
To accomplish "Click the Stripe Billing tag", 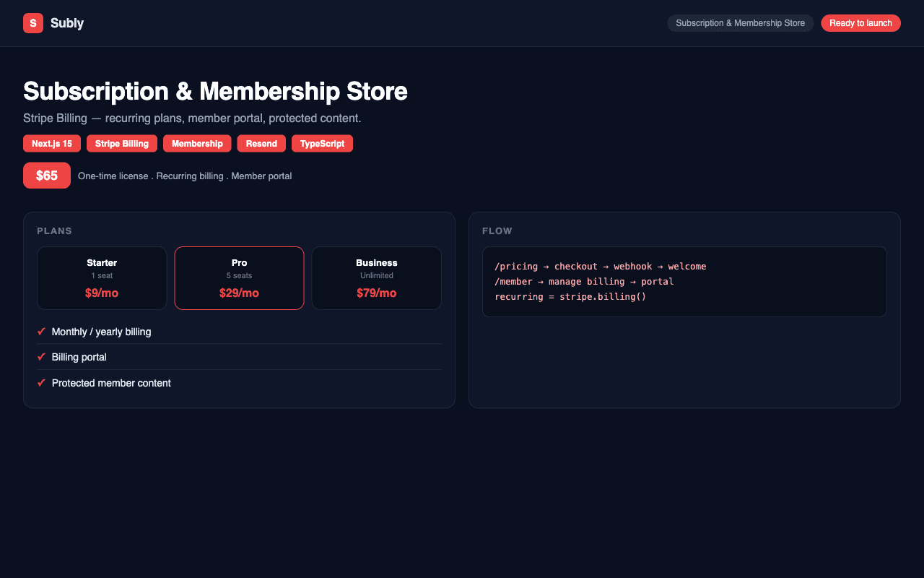I will tap(122, 144).
